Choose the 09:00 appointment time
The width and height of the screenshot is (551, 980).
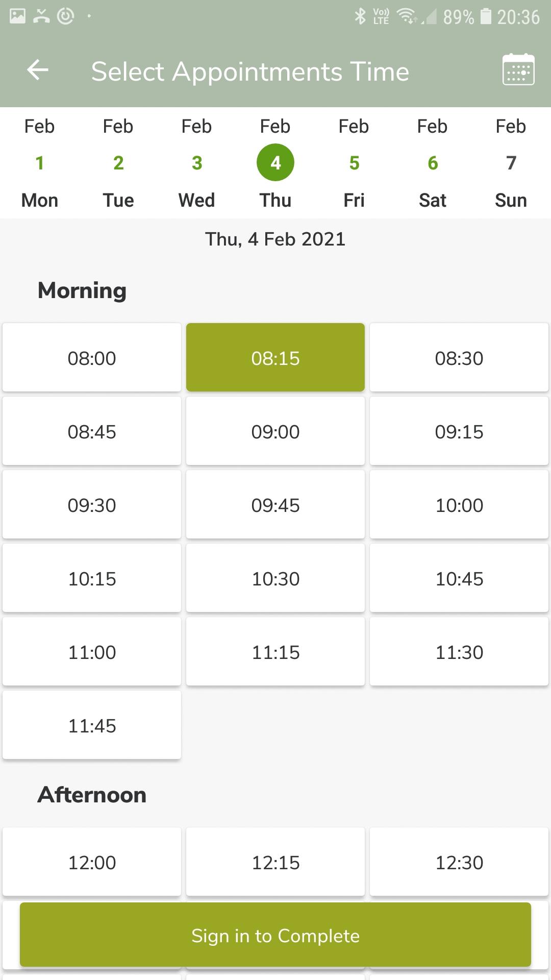[x=275, y=431]
